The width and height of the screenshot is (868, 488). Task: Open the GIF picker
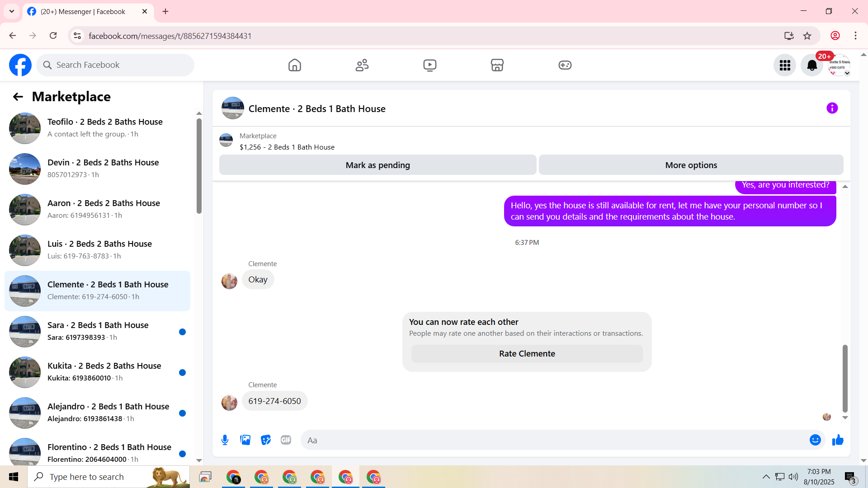286,440
